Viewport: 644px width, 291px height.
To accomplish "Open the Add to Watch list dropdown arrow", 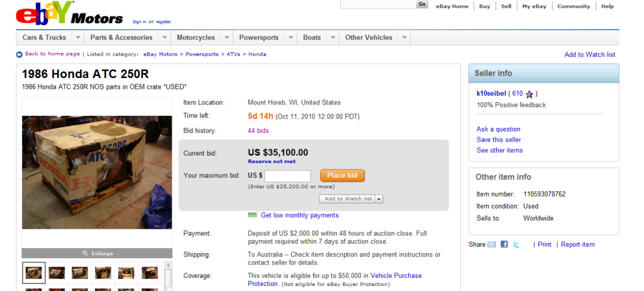I will [x=379, y=199].
